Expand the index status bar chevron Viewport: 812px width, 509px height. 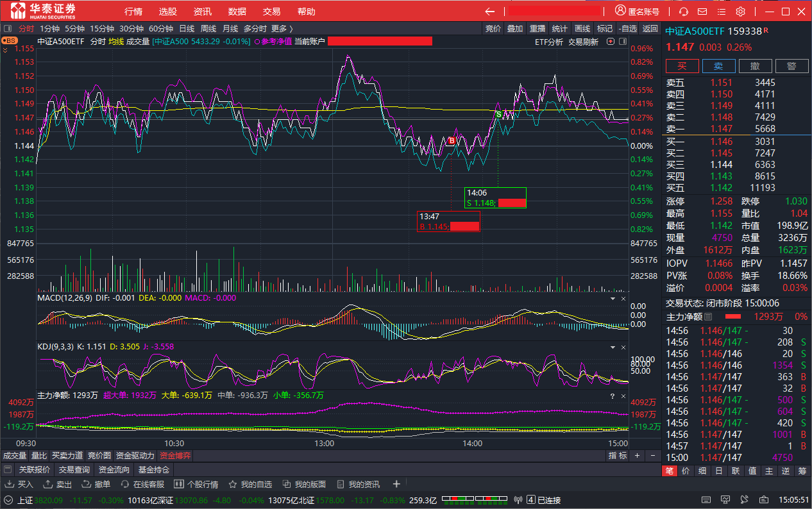coord(8,500)
